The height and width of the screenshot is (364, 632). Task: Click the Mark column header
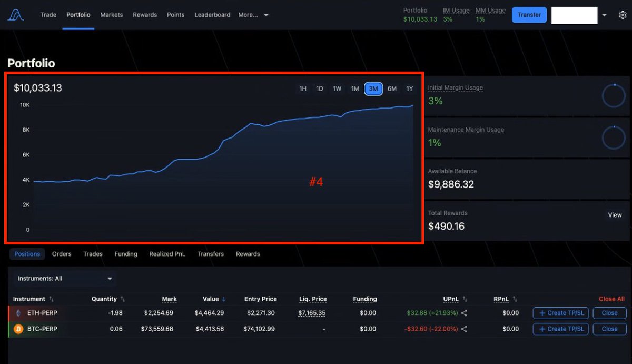(169, 299)
